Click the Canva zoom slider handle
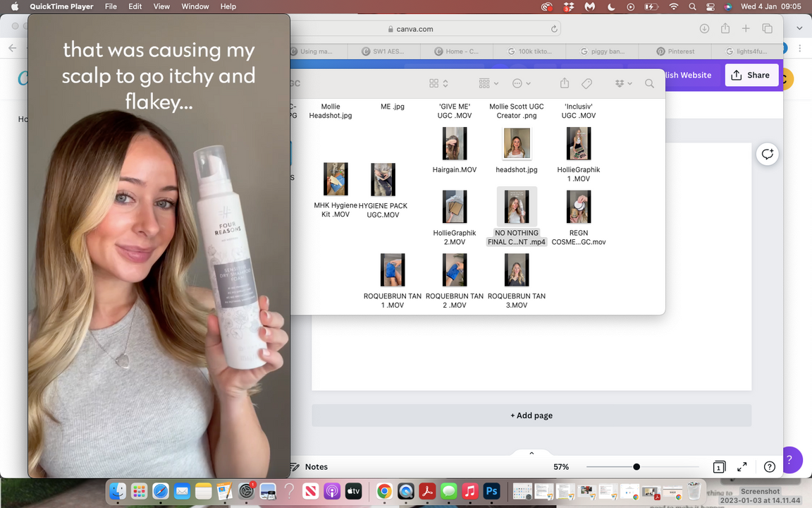 [636, 466]
